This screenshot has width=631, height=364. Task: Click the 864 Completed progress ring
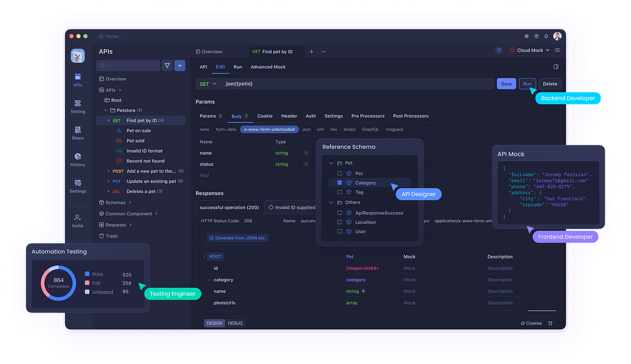click(x=58, y=283)
